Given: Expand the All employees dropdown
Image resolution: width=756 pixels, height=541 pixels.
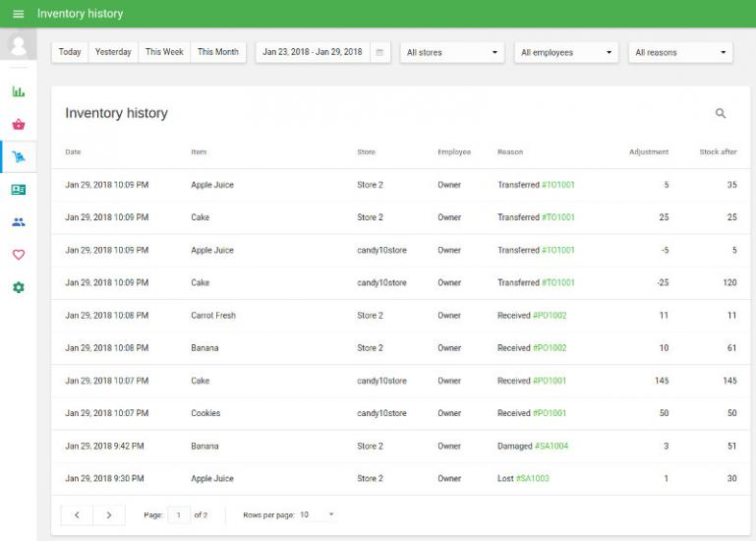Looking at the screenshot, I should (565, 52).
